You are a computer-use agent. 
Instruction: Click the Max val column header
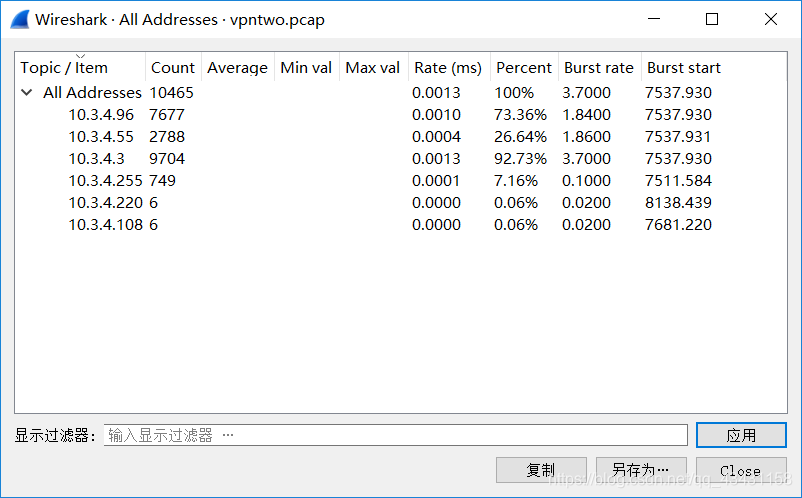pyautogui.click(x=372, y=67)
